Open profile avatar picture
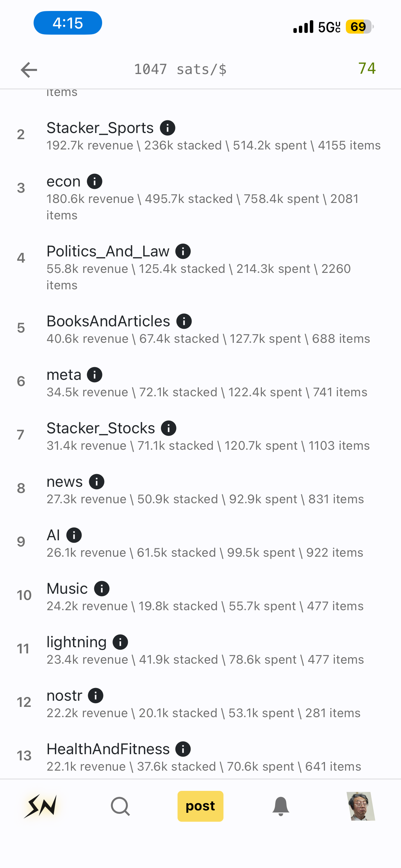The height and width of the screenshot is (868, 401). 361,806
